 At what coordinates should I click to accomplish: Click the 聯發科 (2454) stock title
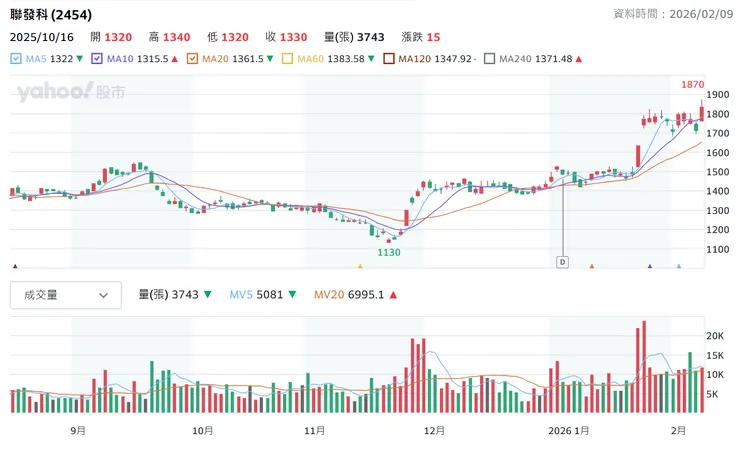tap(51, 15)
